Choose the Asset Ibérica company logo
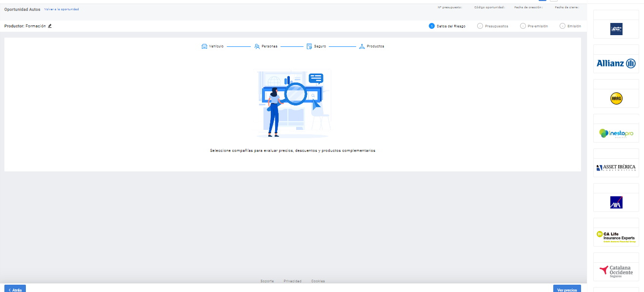 (x=616, y=167)
